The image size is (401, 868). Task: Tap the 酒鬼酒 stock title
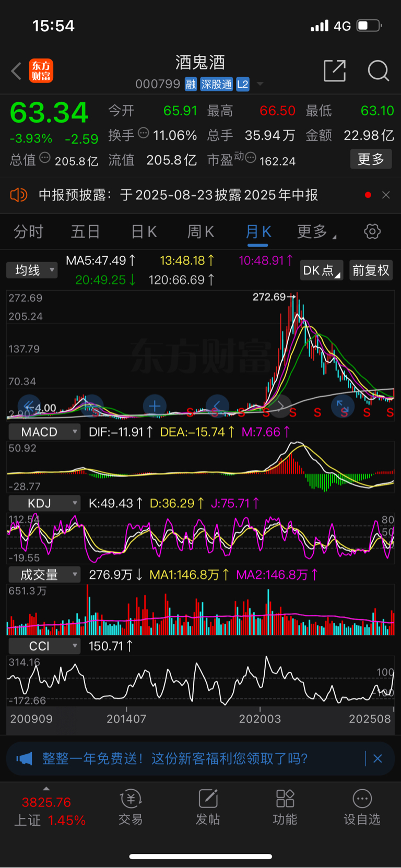(200, 63)
